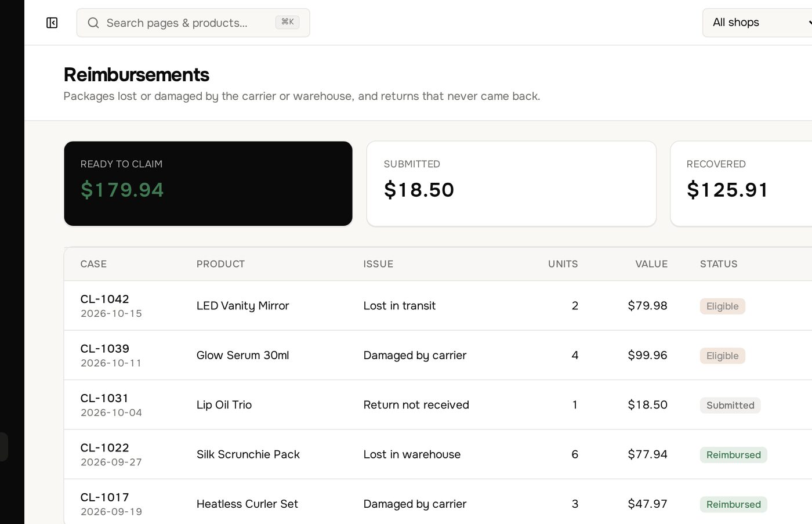Click the Lip Oil Trio product
The height and width of the screenshot is (524, 812).
click(224, 405)
